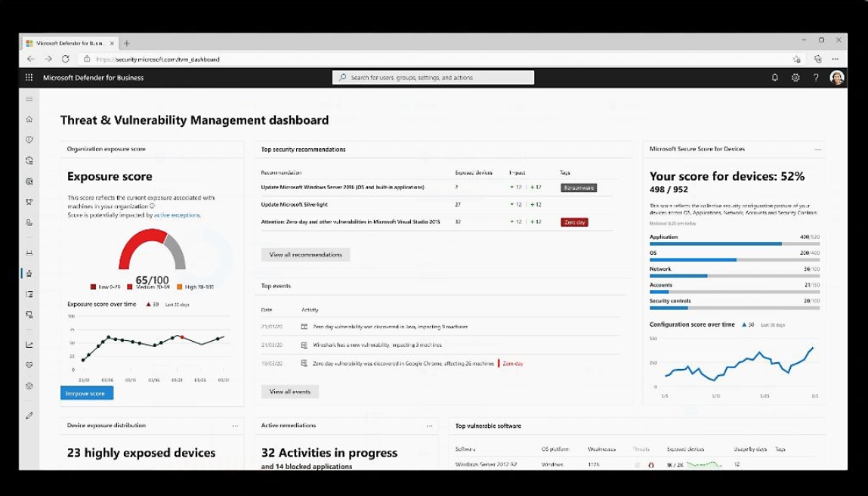Click "32 Activities in progress" heading
The height and width of the screenshot is (496, 868).
pos(329,453)
